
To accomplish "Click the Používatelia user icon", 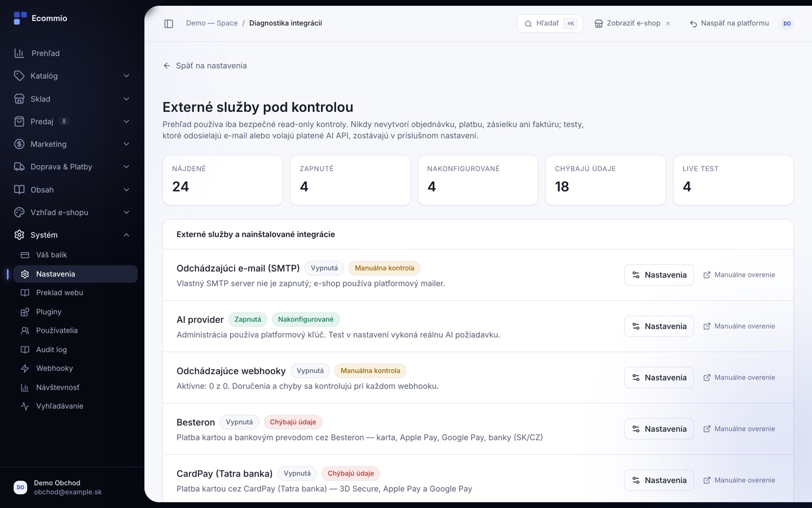I will click(25, 331).
